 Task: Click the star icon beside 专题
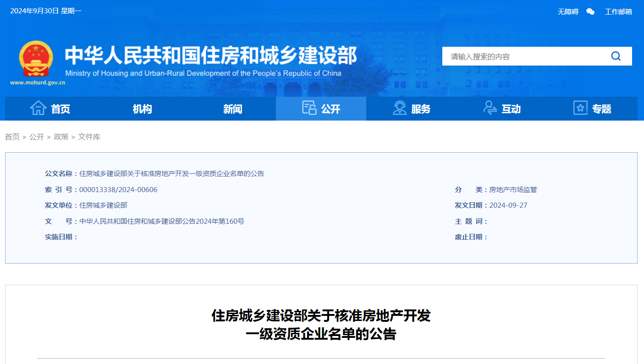coord(580,108)
